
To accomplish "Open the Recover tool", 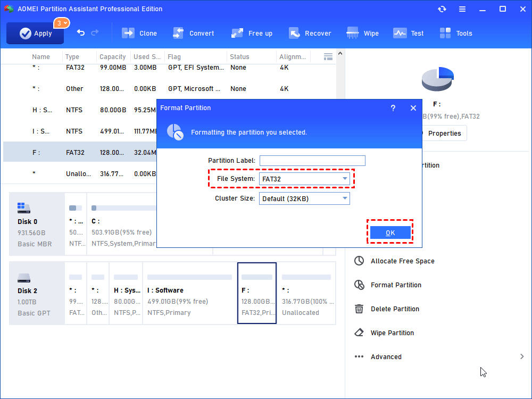I will pos(310,33).
